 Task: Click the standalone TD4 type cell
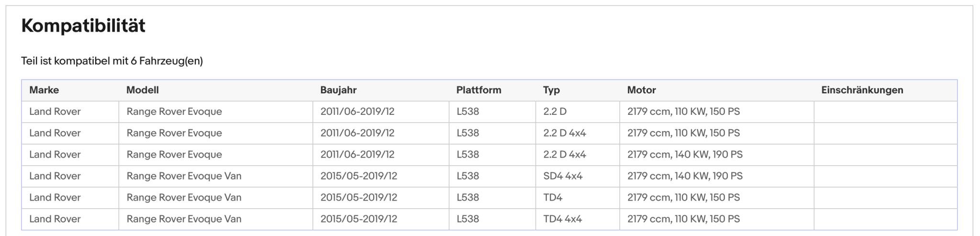(x=578, y=198)
